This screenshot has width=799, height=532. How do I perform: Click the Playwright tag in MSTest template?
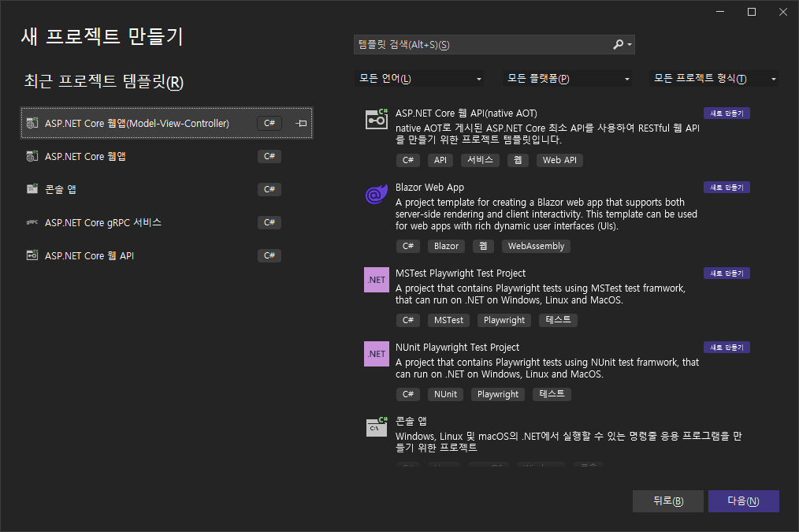[504, 320]
